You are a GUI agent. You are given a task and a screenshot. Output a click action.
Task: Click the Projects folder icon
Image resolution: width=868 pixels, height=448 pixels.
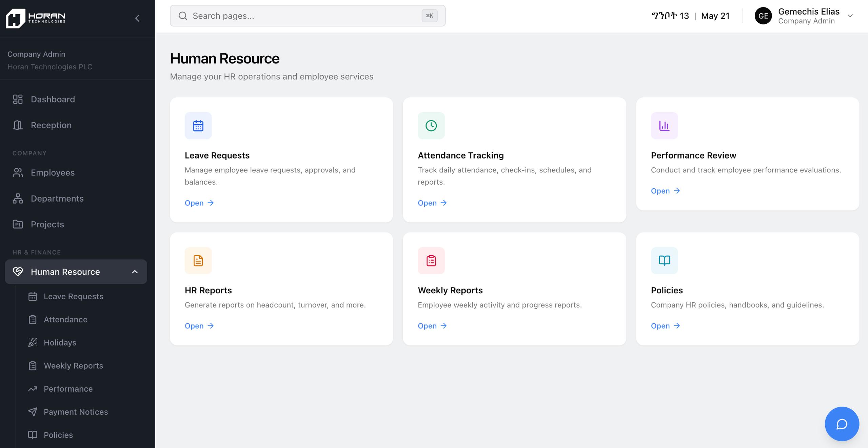pyautogui.click(x=18, y=224)
